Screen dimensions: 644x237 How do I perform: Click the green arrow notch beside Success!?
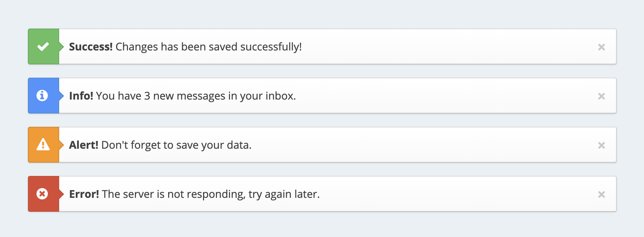(61, 46)
